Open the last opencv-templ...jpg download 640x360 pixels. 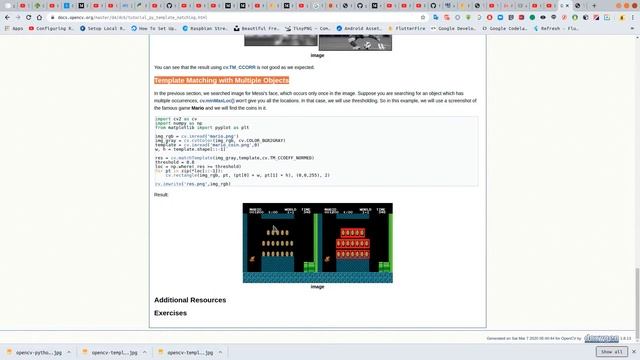[x=186, y=352]
